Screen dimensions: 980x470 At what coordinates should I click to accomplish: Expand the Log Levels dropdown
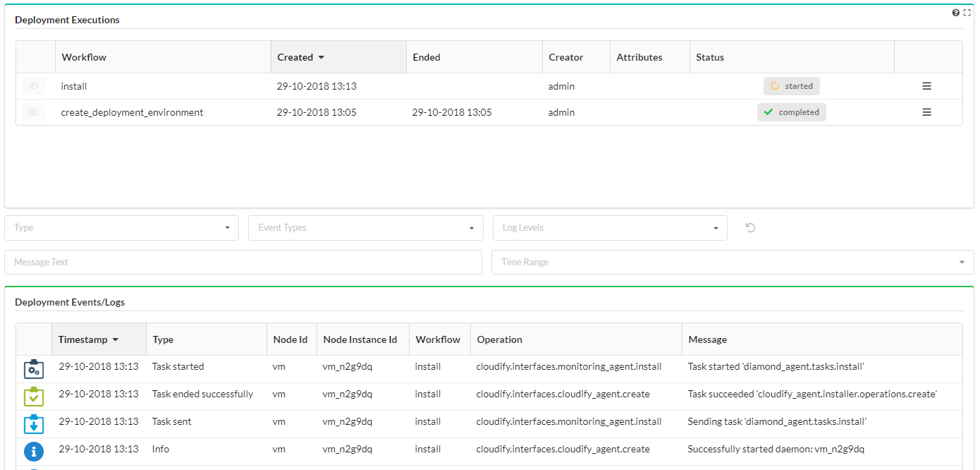coord(610,228)
